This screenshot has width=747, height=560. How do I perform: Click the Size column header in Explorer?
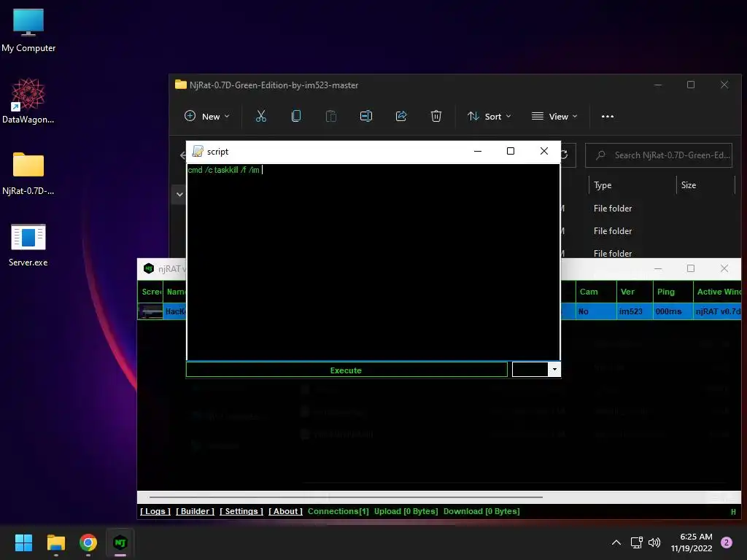[x=705, y=185]
